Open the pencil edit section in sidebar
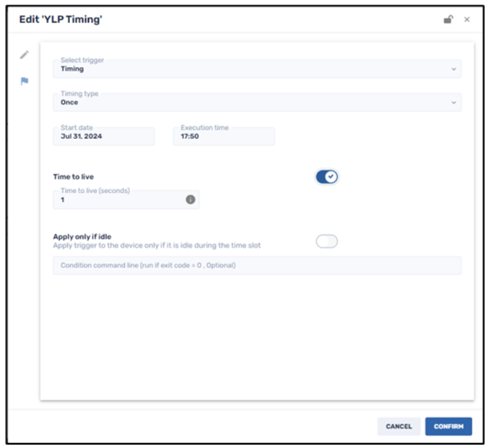The height and width of the screenshot is (448, 490). (24, 55)
